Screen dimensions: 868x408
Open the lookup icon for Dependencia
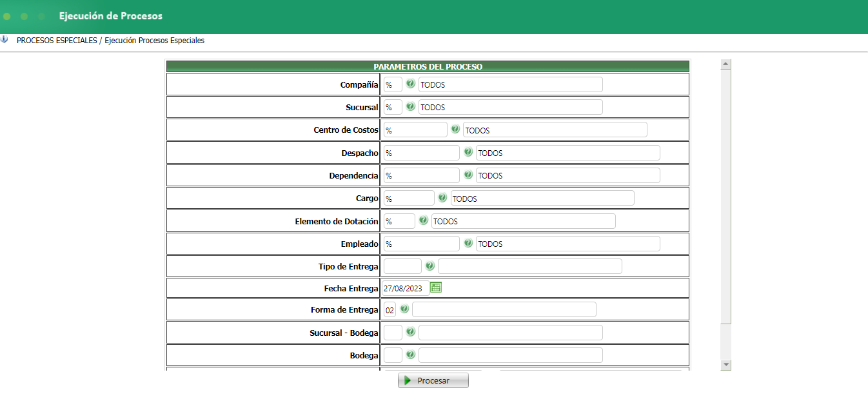click(x=468, y=175)
